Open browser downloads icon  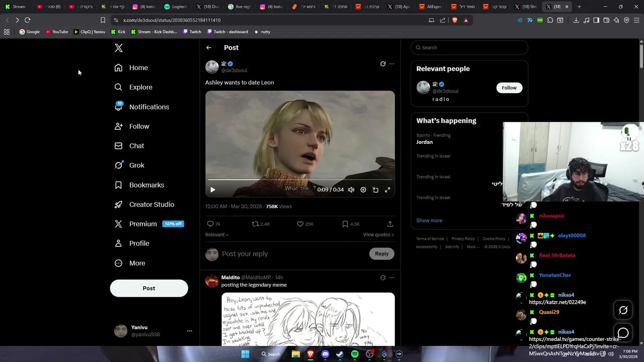click(576, 20)
